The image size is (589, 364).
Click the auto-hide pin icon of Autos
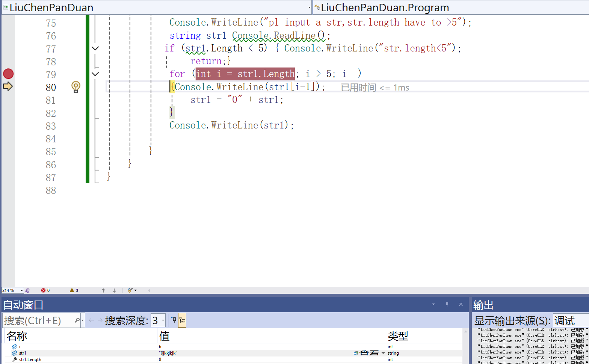447,304
